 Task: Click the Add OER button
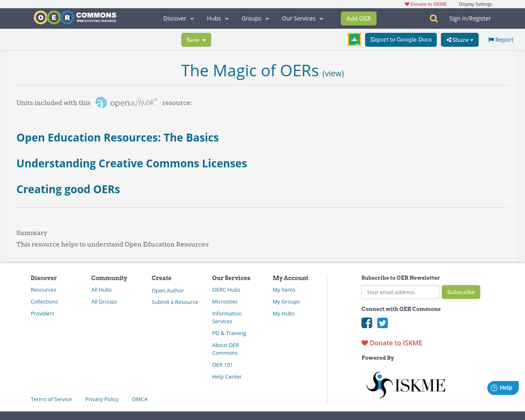click(x=358, y=18)
